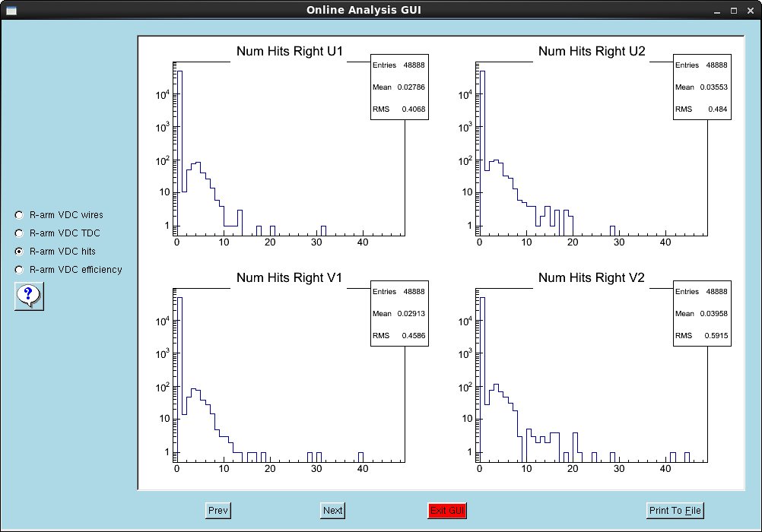Click Print To File button
This screenshot has width=762, height=532.
coord(675,511)
